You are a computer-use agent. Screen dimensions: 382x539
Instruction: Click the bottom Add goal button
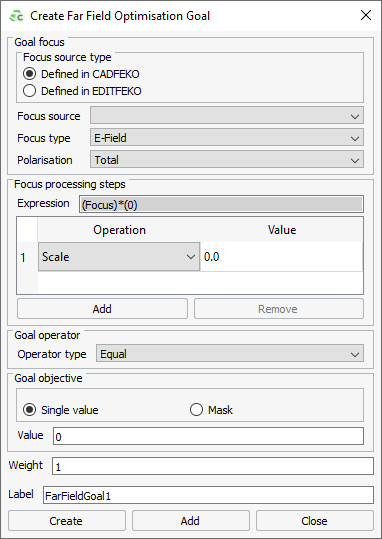coord(190,521)
